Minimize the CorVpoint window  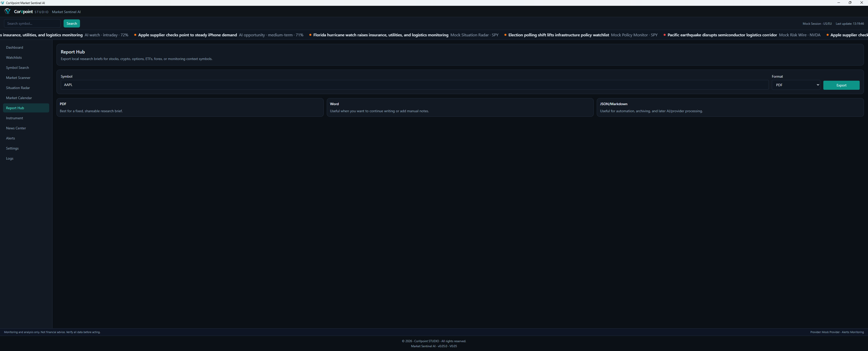pos(838,3)
